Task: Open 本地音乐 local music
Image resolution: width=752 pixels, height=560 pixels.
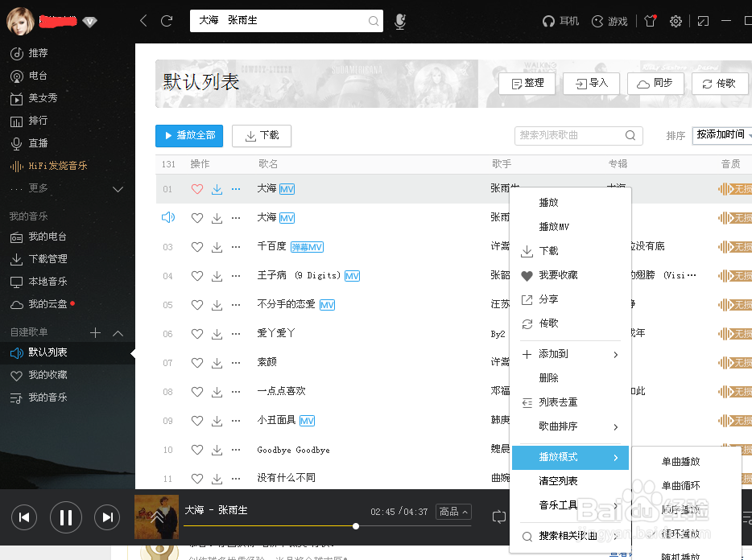Action: tap(39, 282)
